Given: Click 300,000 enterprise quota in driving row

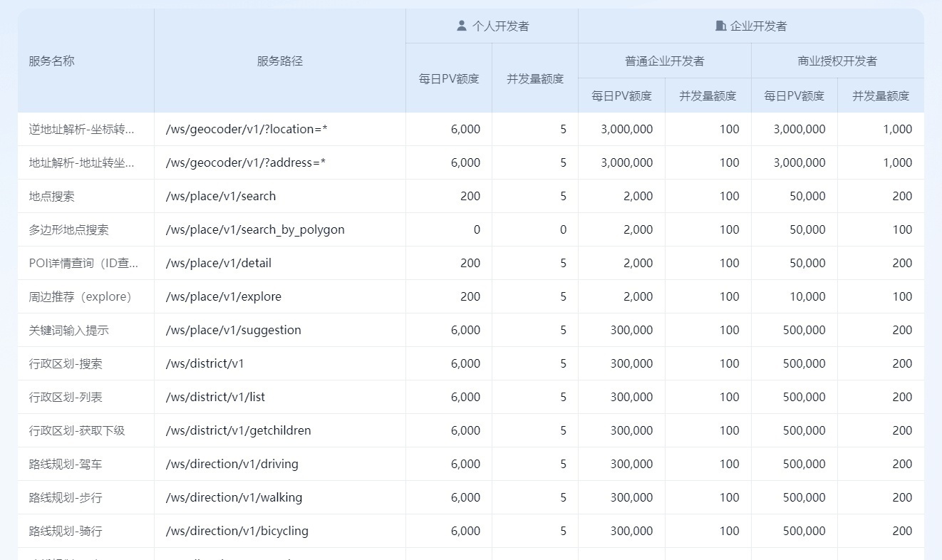Looking at the screenshot, I should tap(631, 464).
